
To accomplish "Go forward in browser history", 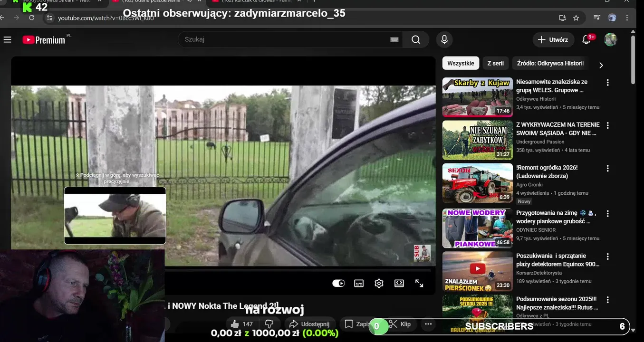I will 17,18.
